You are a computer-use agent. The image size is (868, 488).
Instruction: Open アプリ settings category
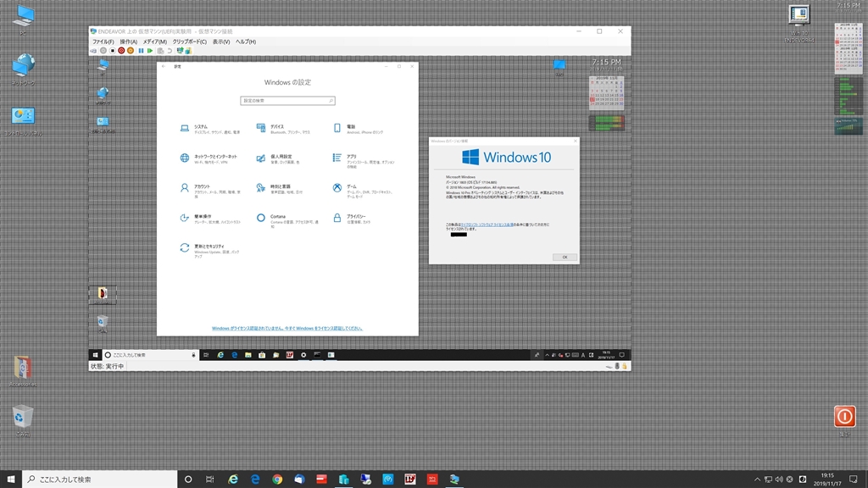364,160
